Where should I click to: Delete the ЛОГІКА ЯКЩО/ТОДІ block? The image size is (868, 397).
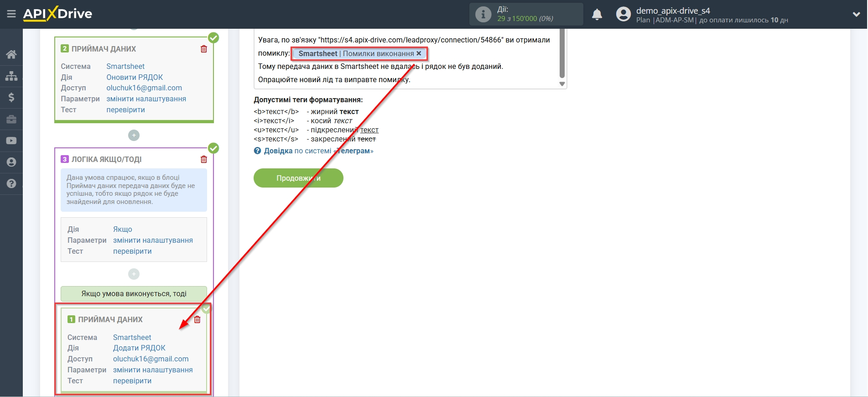204,159
